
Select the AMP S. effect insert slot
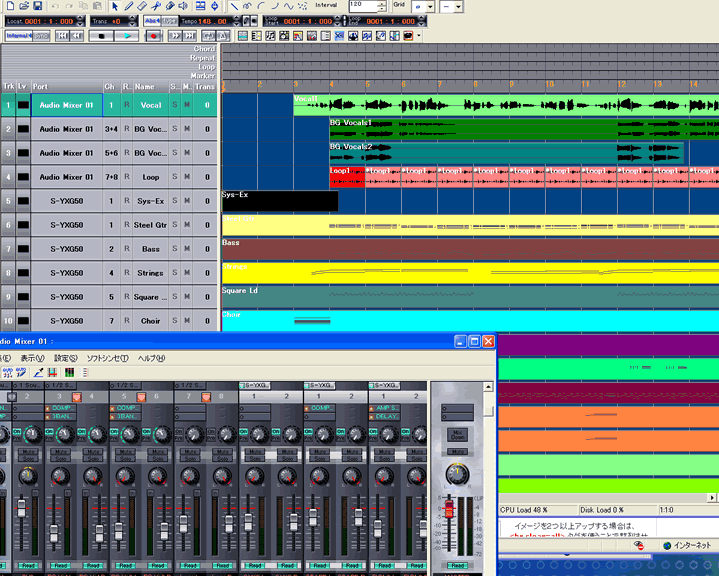point(385,408)
